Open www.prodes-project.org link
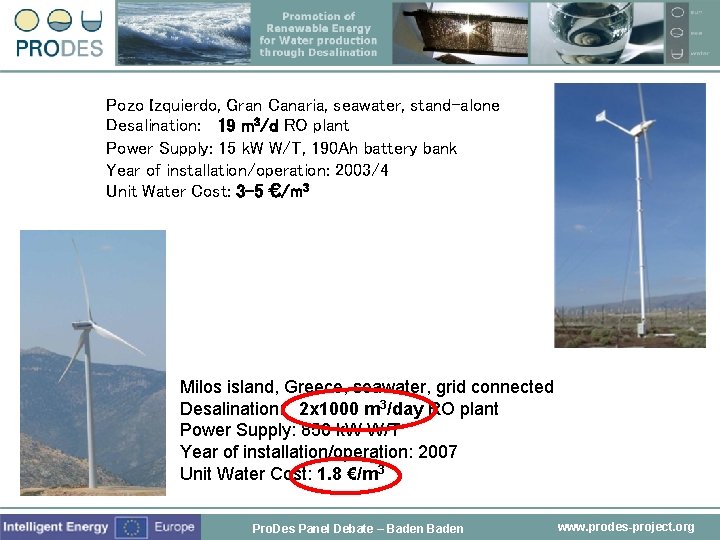The image size is (720, 540). [x=626, y=527]
